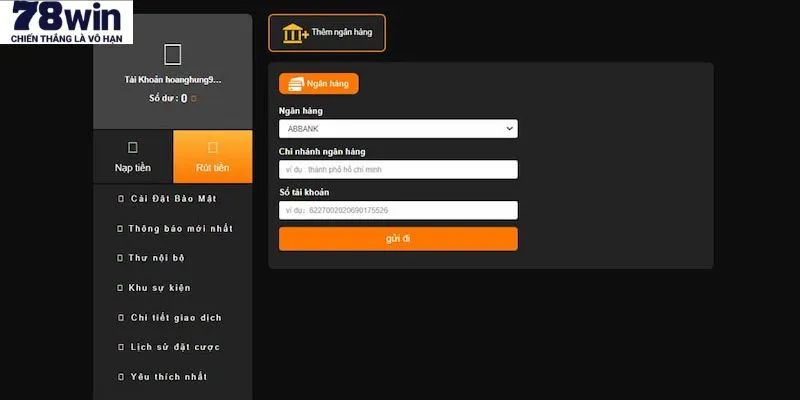Click icon beside Thư nội bộ
This screenshot has height=400, width=800.
pyautogui.click(x=120, y=258)
